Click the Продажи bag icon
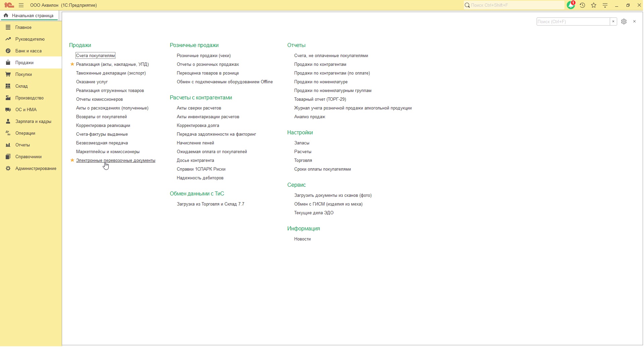Screen dimensions: 644x357 [8, 62]
